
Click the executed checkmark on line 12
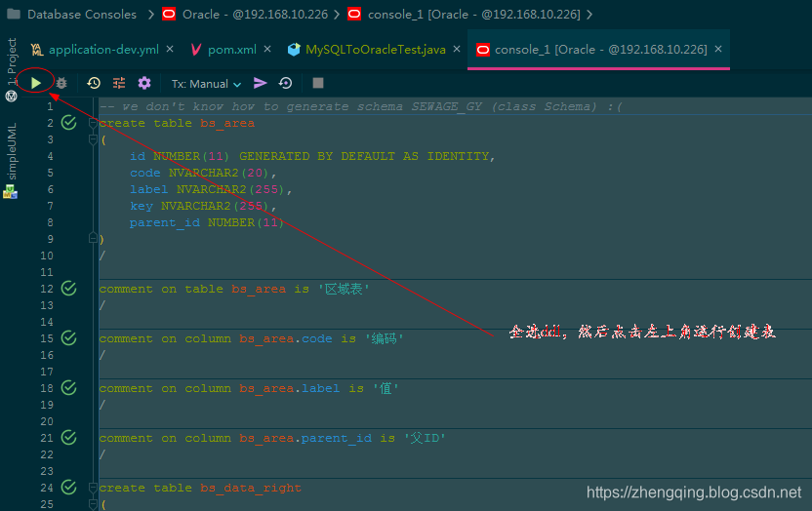pyautogui.click(x=69, y=288)
